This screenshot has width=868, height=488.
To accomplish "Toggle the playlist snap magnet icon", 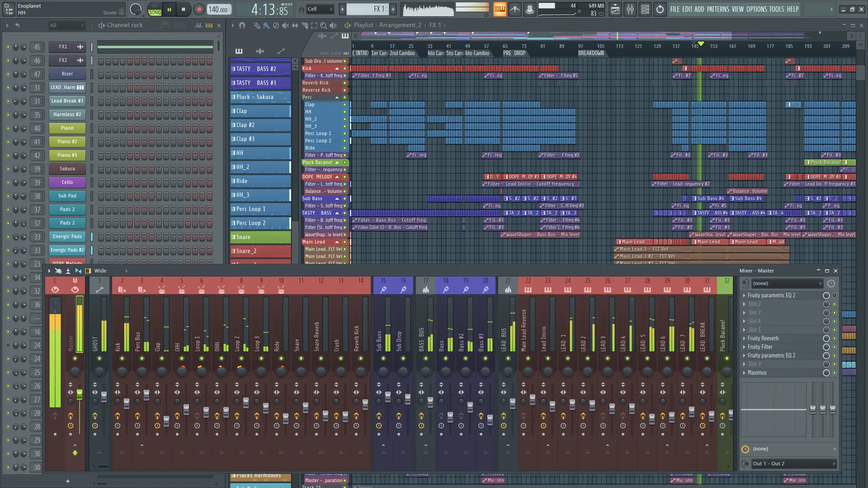I will [x=242, y=26].
